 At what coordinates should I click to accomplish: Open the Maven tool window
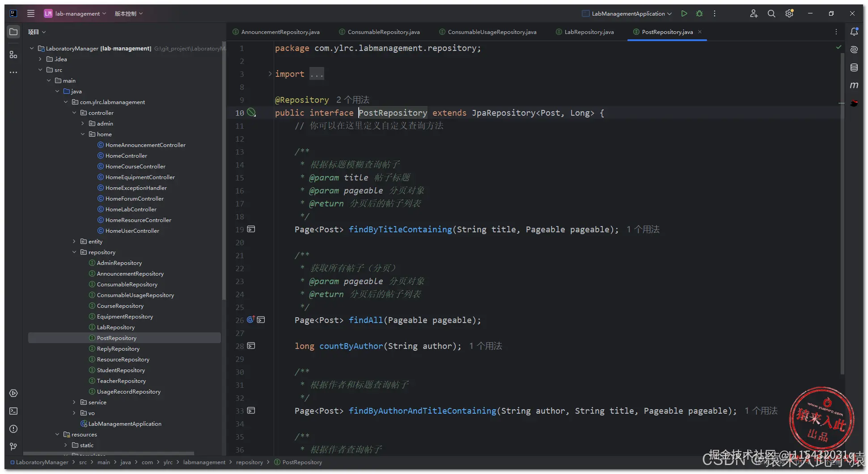(x=854, y=85)
